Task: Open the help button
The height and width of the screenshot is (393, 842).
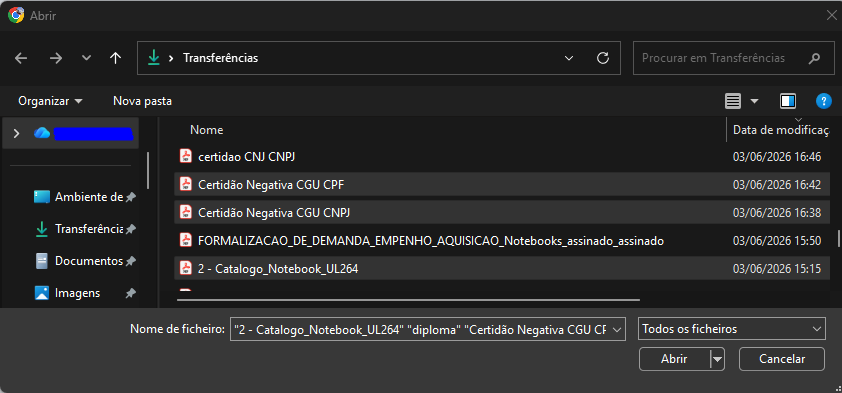Action: point(823,101)
